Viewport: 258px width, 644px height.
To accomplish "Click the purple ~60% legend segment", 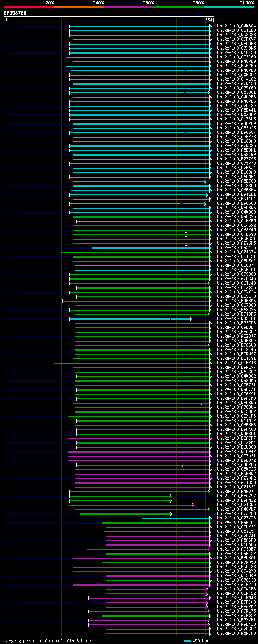I will (129, 7).
